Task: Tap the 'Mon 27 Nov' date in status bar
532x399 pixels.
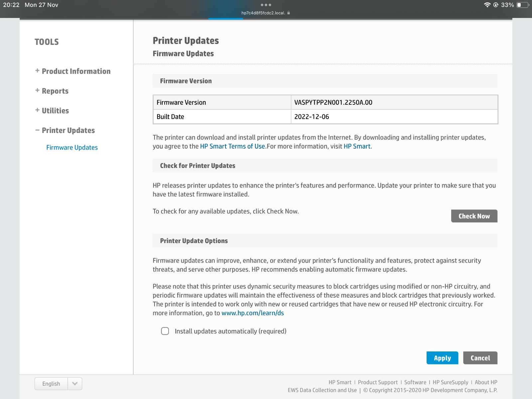Action: [x=42, y=5]
